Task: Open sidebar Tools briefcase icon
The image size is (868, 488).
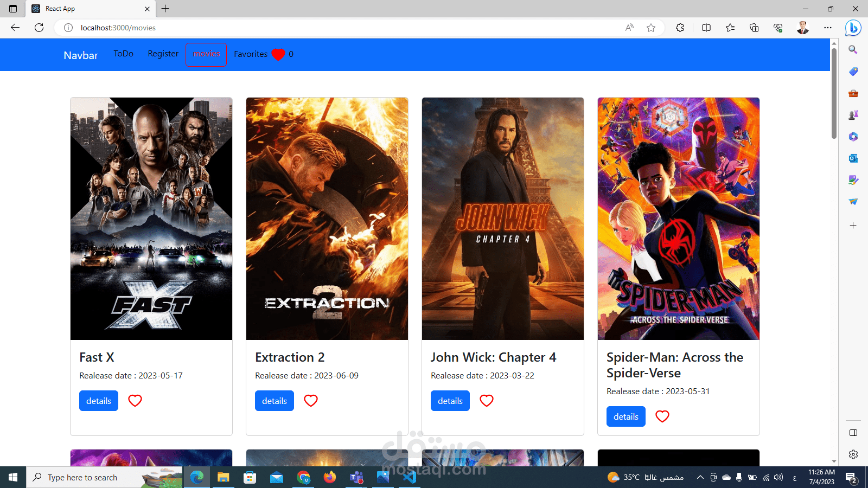Action: coord(853,93)
